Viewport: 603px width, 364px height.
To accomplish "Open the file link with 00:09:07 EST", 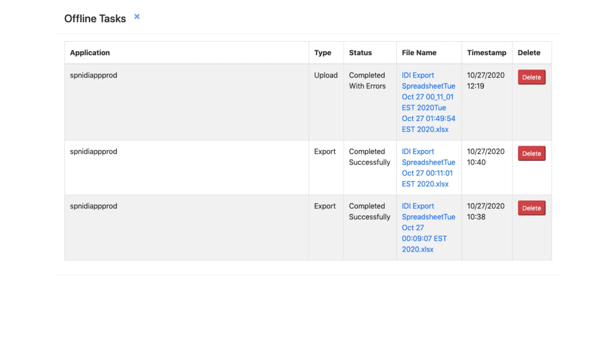I will point(429,228).
